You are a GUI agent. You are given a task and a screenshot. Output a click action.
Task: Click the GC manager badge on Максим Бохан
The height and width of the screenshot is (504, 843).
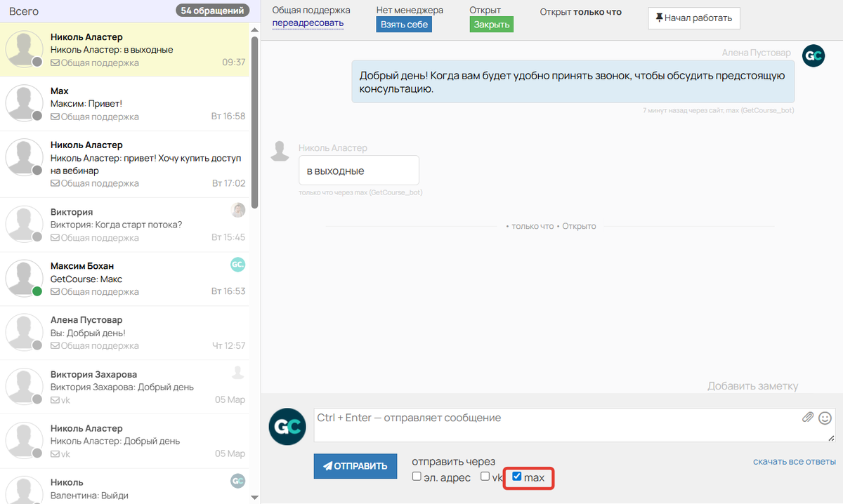[x=238, y=265]
